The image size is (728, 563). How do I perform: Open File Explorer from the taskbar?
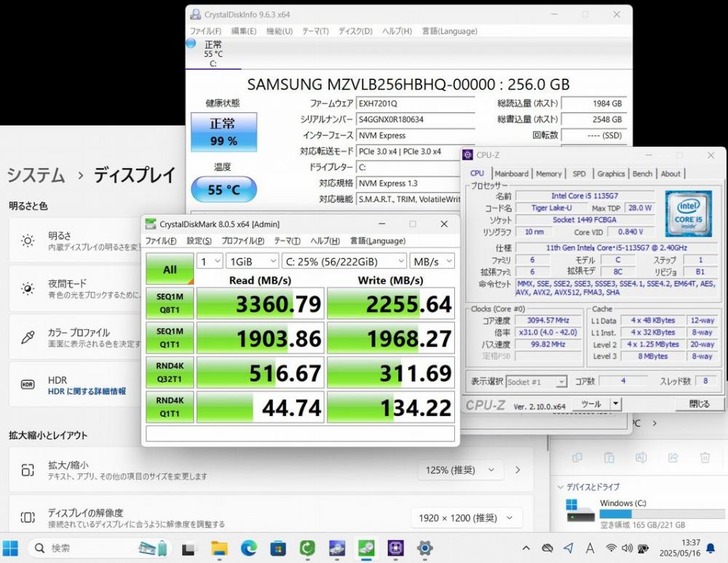[x=219, y=548]
